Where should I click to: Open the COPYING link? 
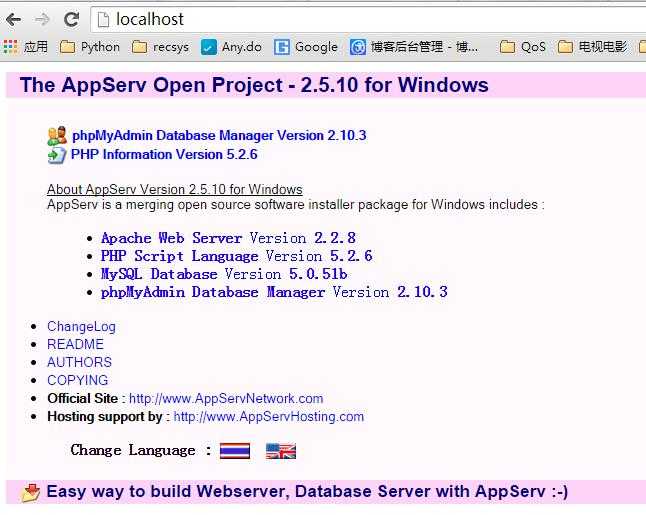coord(77,380)
